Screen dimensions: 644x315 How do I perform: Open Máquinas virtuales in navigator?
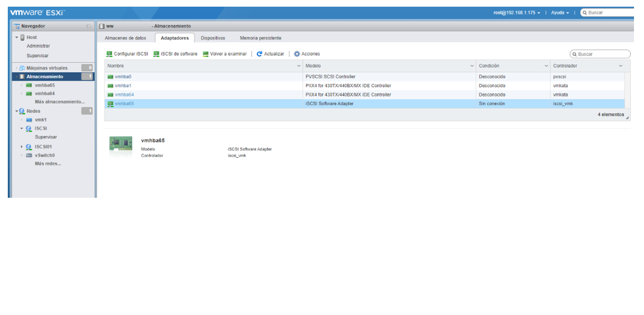point(47,68)
